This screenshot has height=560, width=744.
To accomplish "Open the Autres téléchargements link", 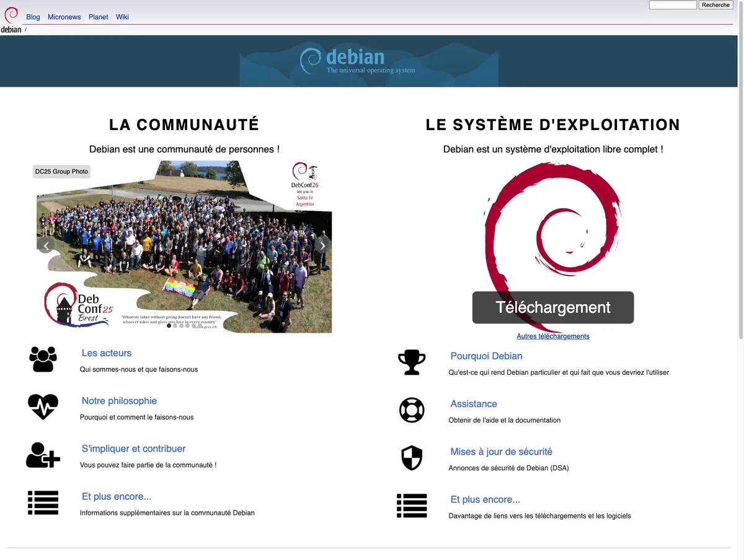I will coord(553,336).
